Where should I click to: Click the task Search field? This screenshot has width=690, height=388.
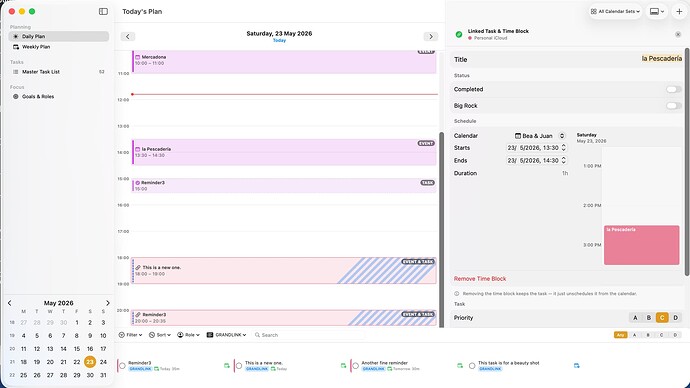[308, 335]
